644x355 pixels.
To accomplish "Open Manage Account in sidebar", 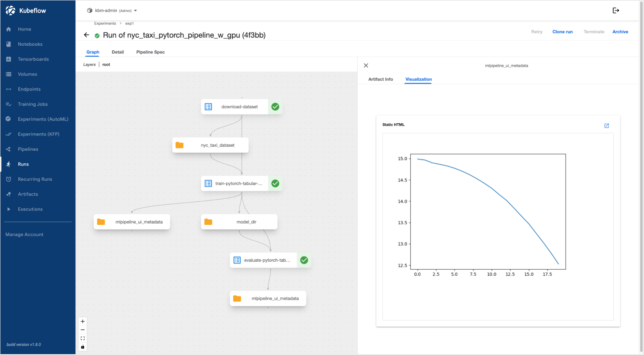I will point(24,234).
